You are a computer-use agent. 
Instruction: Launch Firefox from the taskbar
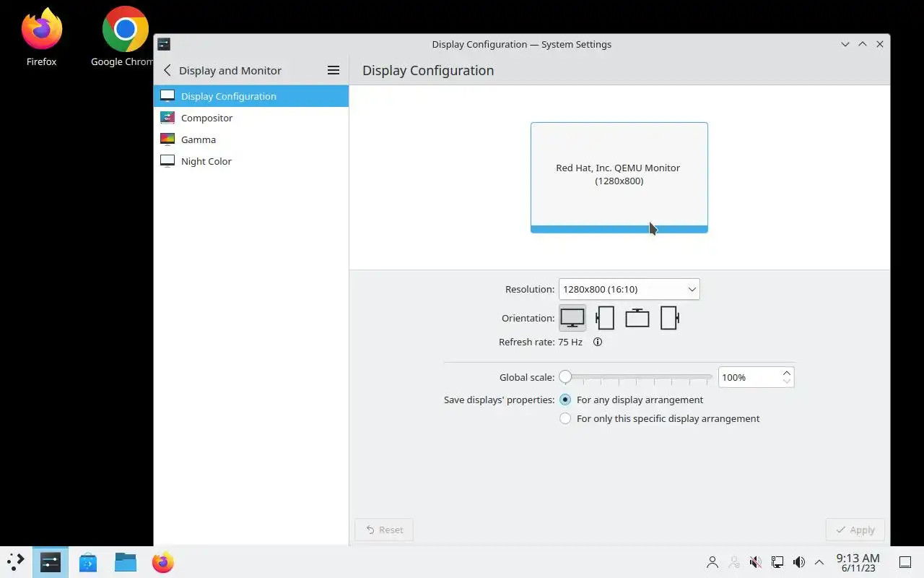pos(163,562)
